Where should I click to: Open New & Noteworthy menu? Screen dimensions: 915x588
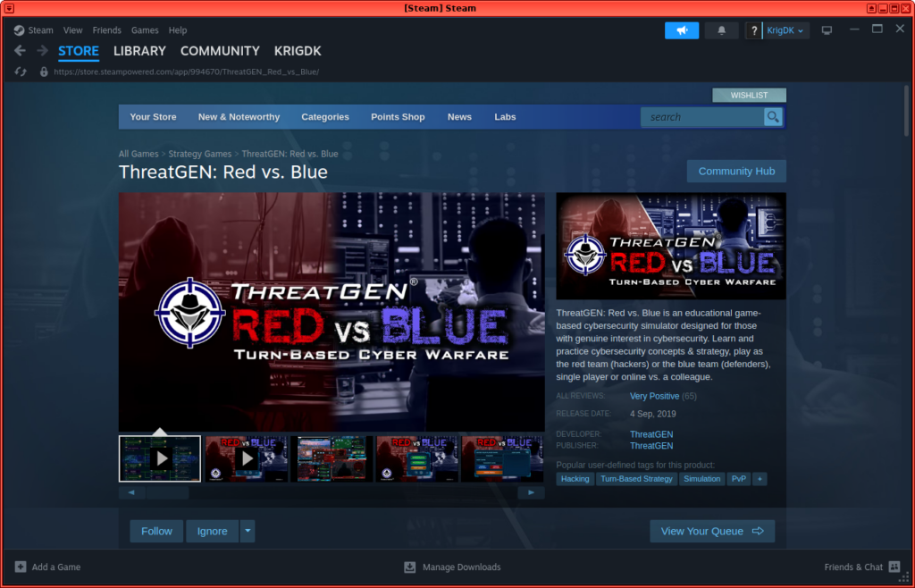pyautogui.click(x=239, y=117)
